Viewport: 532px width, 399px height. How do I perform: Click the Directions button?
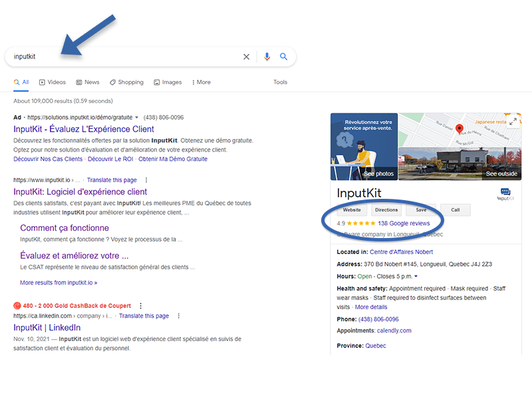click(x=386, y=210)
